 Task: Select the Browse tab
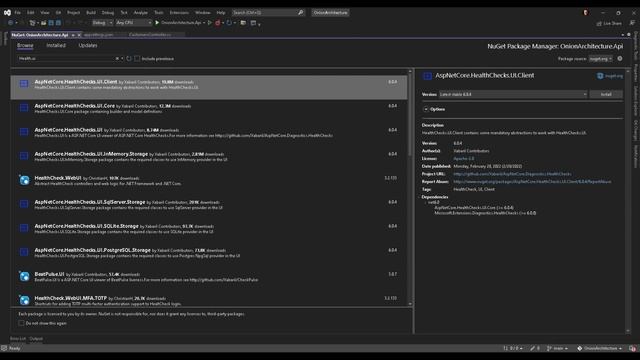(25, 45)
